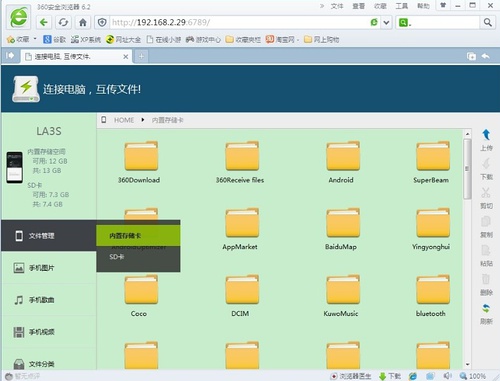Click the 刷新 refresh button in right toolbar
500x381 pixels.
[x=486, y=314]
